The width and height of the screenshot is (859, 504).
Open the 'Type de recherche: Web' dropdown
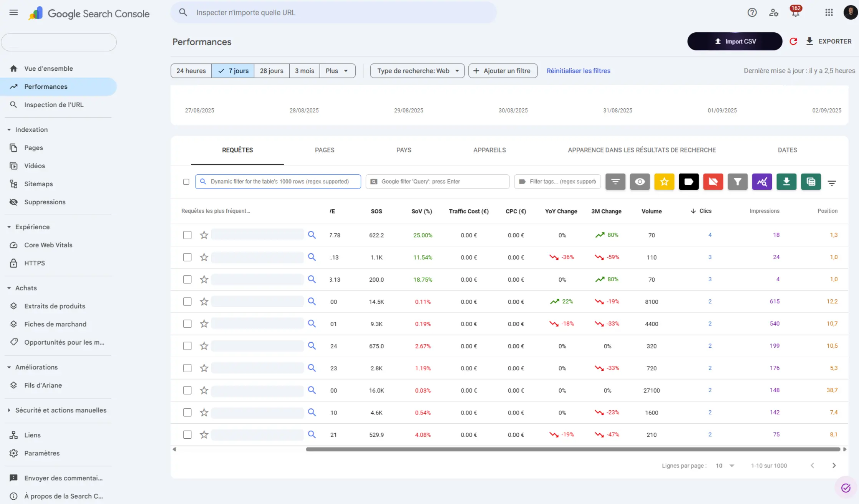click(417, 71)
